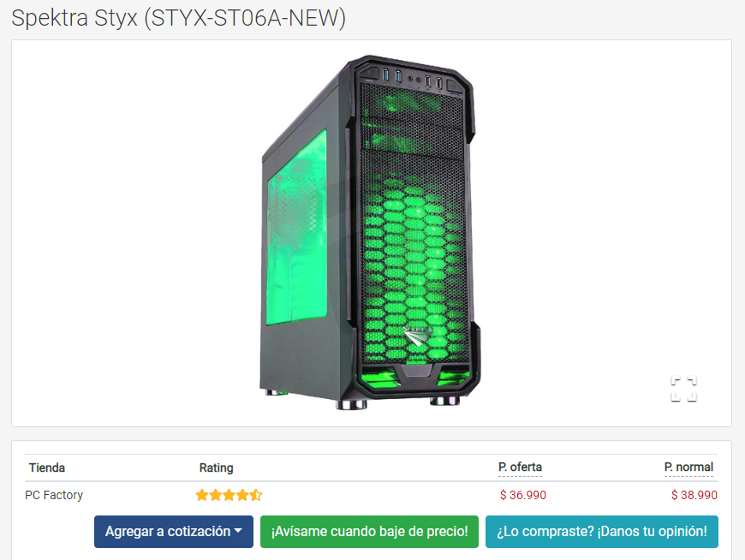The image size is (745, 560).
Task: Click the Tienda column header
Action: click(46, 468)
